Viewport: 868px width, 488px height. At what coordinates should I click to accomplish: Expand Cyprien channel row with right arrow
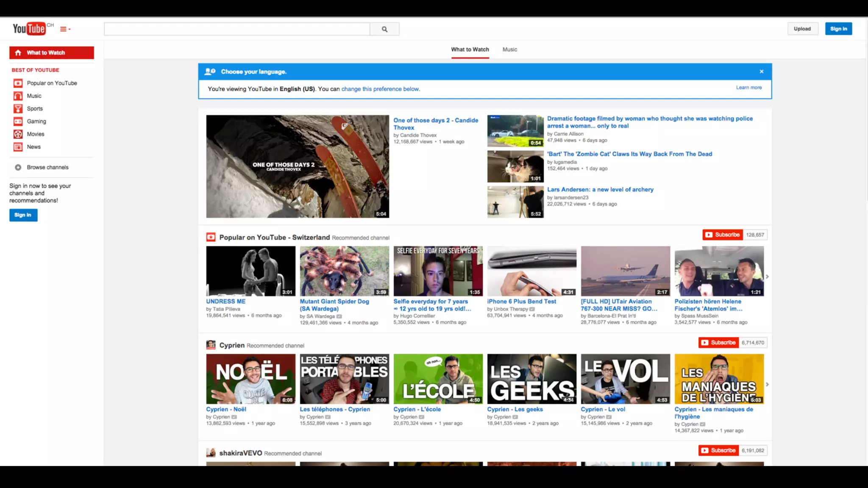point(767,384)
